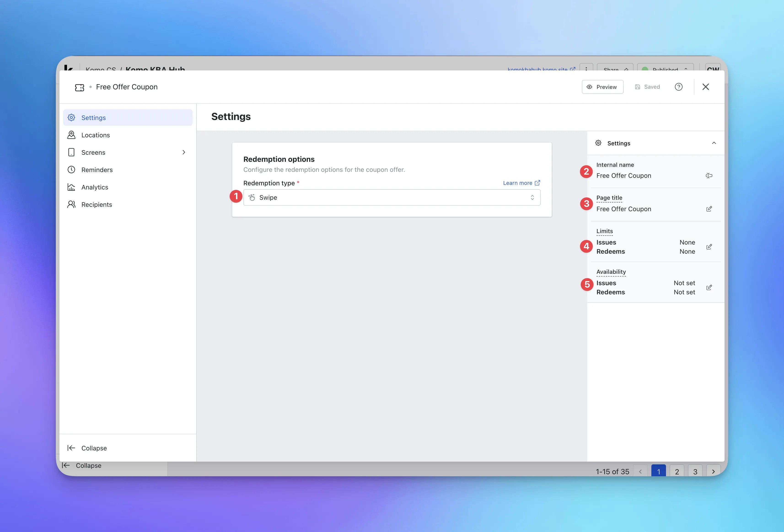The width and height of the screenshot is (784, 532).
Task: Click the Availability Issues Not set value
Action: click(x=684, y=283)
